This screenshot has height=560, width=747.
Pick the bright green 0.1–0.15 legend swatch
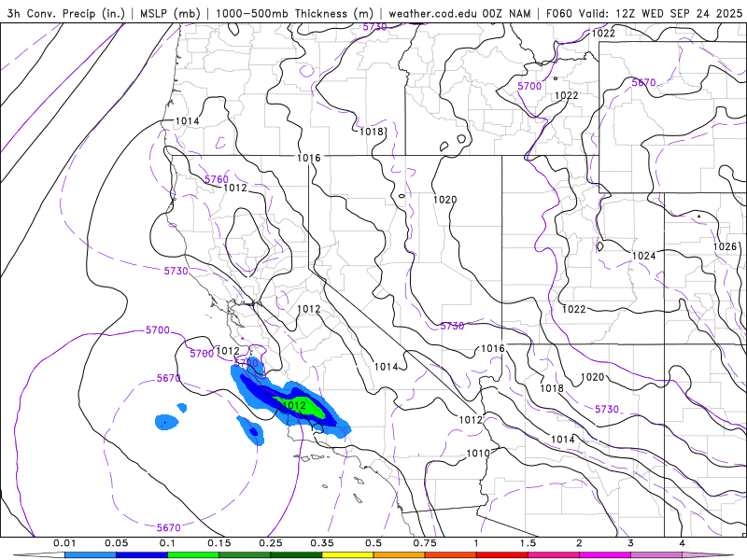(x=193, y=555)
